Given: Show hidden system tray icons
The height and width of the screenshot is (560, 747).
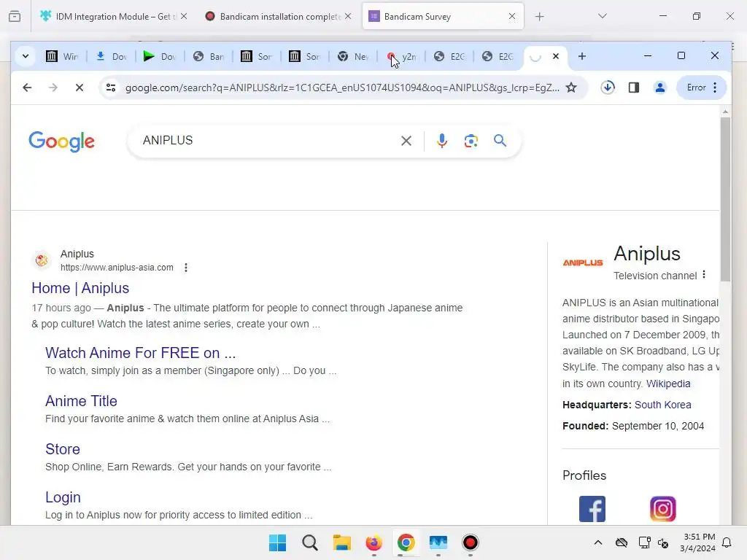Looking at the screenshot, I should (598, 542).
